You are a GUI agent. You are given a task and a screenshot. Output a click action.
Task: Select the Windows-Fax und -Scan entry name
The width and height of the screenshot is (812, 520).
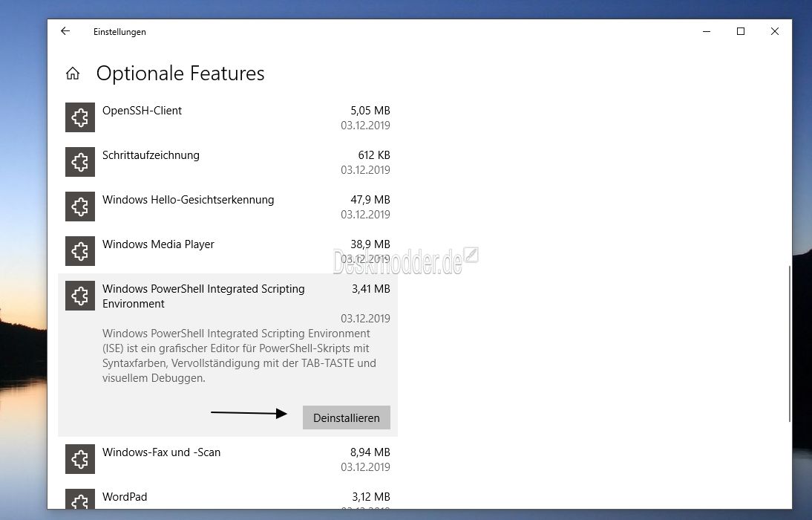(161, 452)
